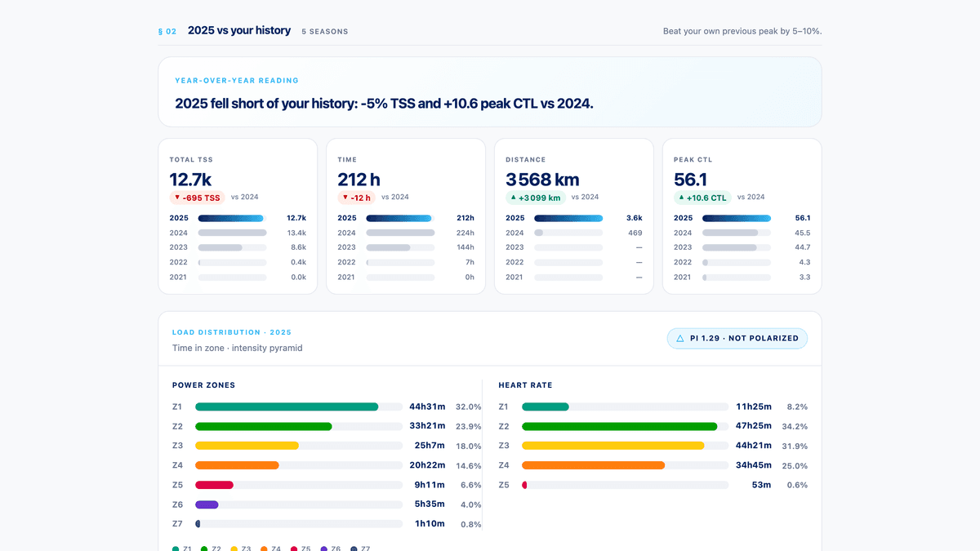Click "Beat your own previous peak by 5–10%." note
This screenshot has width=980, height=551.
(x=742, y=32)
